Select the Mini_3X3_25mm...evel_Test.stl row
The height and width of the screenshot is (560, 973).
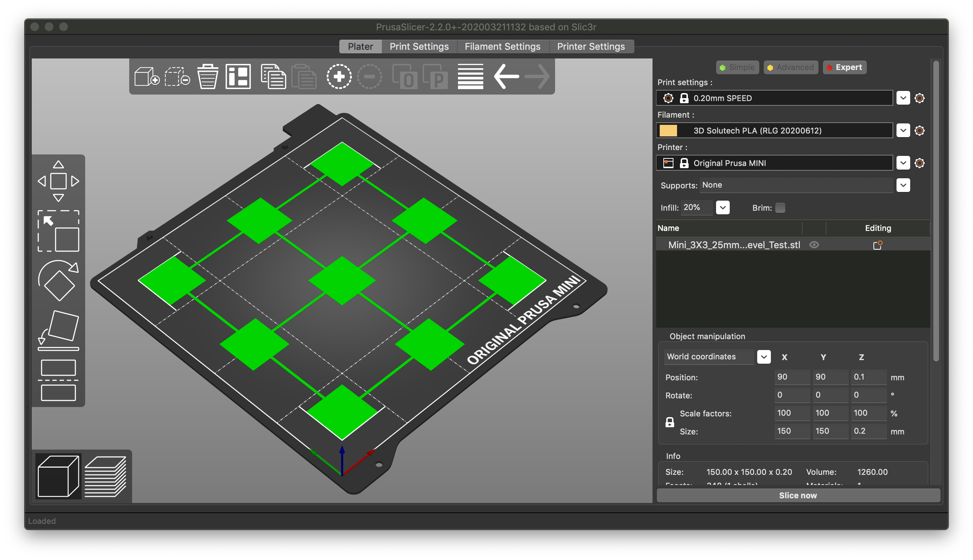click(793, 245)
